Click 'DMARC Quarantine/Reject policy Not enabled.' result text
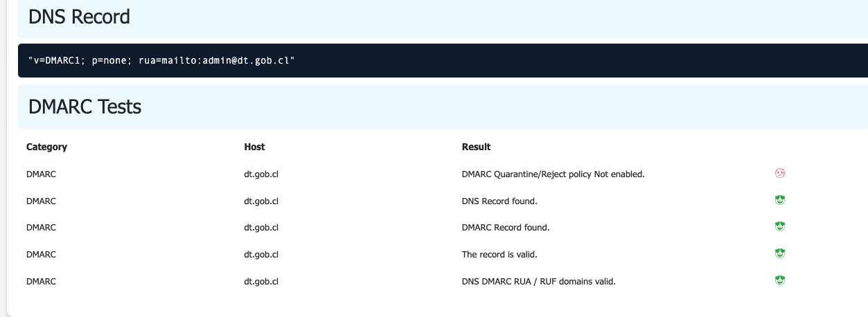 [x=553, y=174]
